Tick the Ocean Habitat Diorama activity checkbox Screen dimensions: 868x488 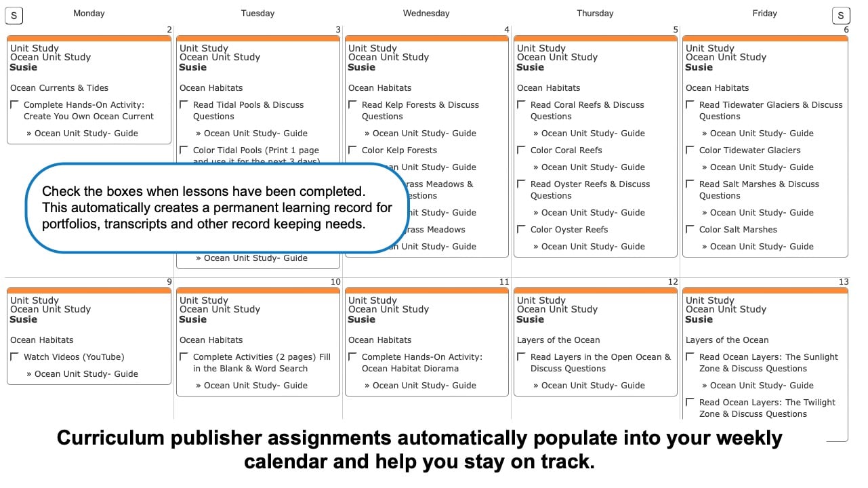click(x=352, y=357)
